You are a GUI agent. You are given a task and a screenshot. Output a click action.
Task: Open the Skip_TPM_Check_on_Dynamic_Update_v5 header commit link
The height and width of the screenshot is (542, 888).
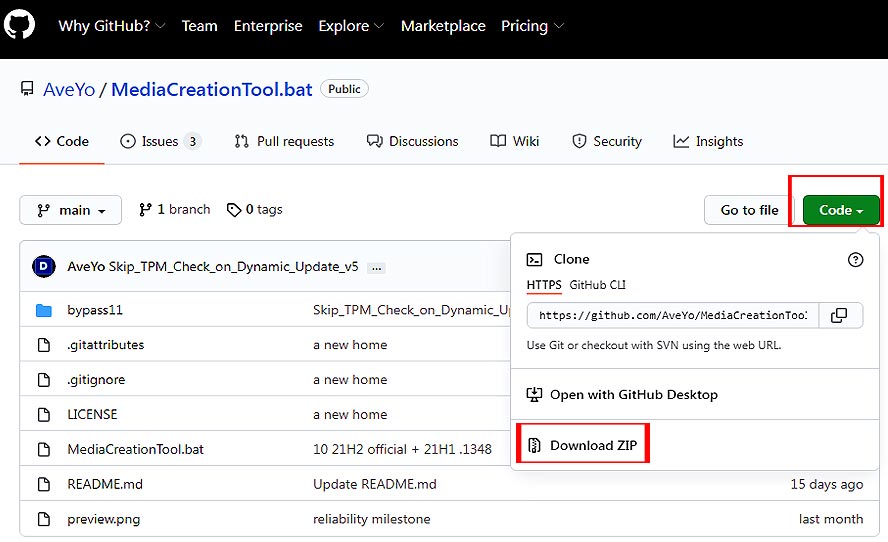coord(233,267)
